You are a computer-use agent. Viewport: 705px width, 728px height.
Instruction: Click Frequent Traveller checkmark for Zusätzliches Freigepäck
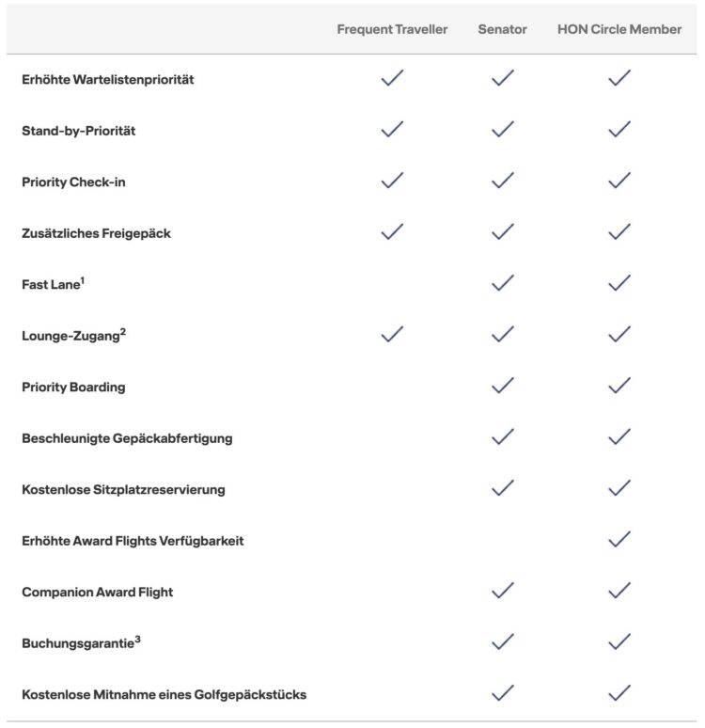392,231
